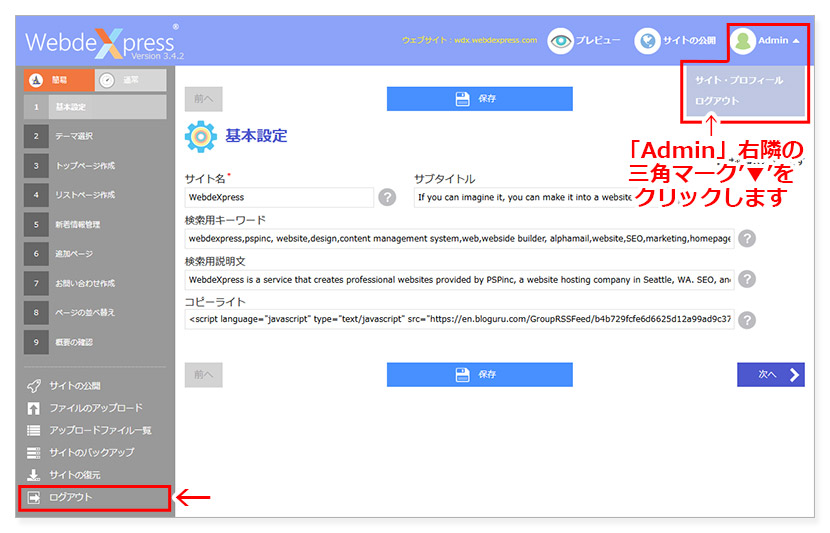The image size is (830, 533).
Task: Click the wdx.webdexpress.com website link
Action: pos(495,40)
